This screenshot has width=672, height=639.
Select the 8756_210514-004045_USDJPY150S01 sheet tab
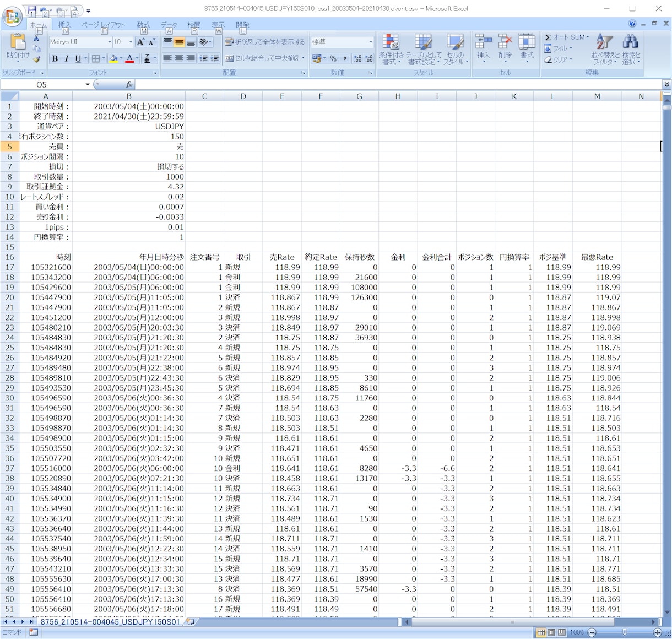pyautogui.click(x=110, y=622)
